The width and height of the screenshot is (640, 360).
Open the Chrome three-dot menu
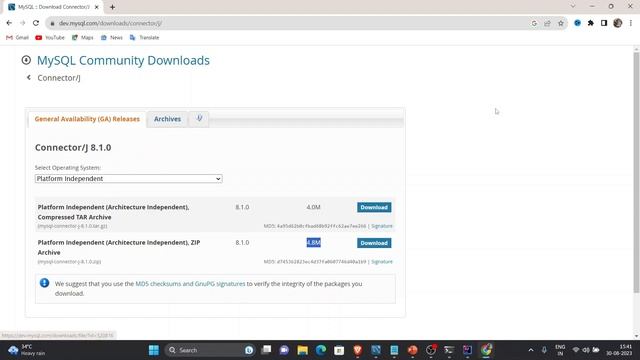(x=631, y=23)
